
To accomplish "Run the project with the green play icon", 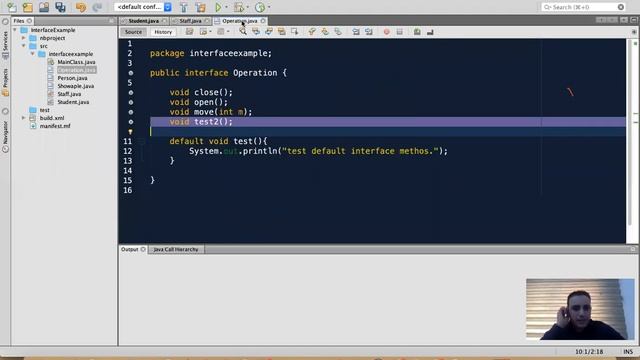I will tap(218, 7).
